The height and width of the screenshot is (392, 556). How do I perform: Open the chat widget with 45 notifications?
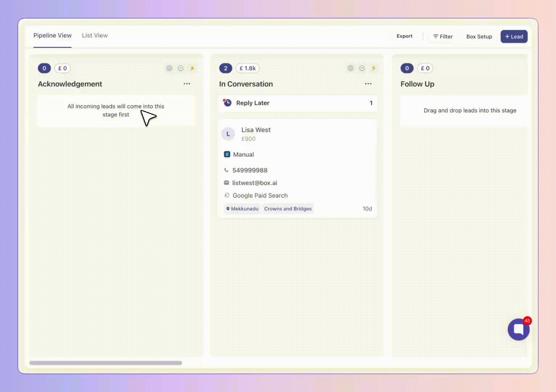(x=519, y=329)
